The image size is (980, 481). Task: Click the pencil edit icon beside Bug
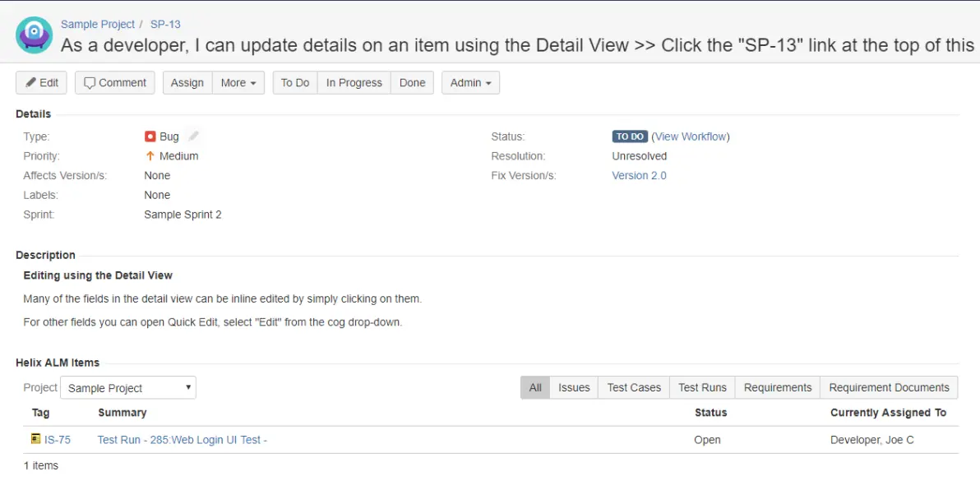click(194, 136)
